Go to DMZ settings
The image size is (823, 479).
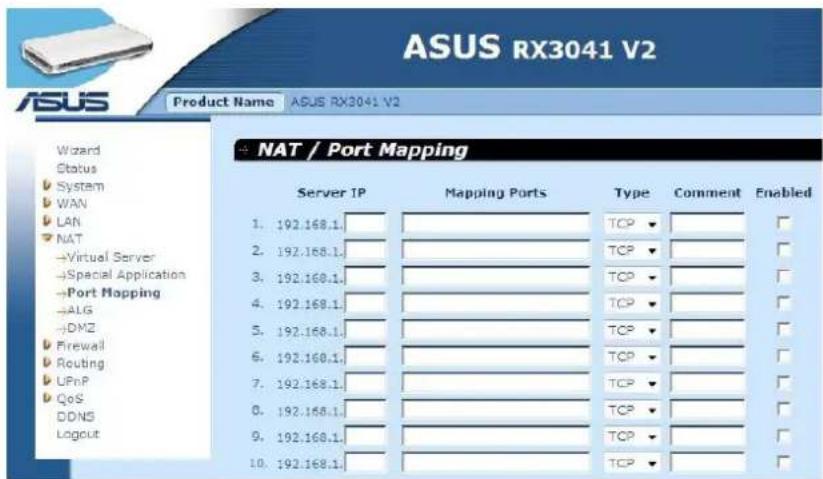81,328
